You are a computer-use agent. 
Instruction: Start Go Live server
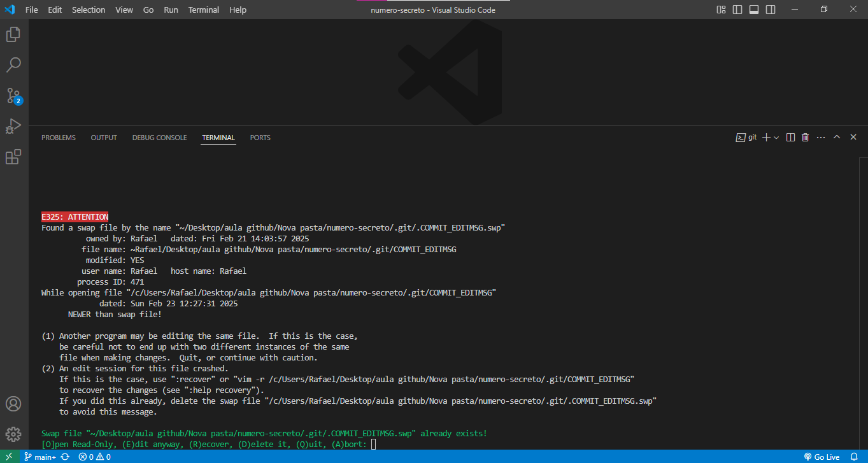(x=822, y=457)
